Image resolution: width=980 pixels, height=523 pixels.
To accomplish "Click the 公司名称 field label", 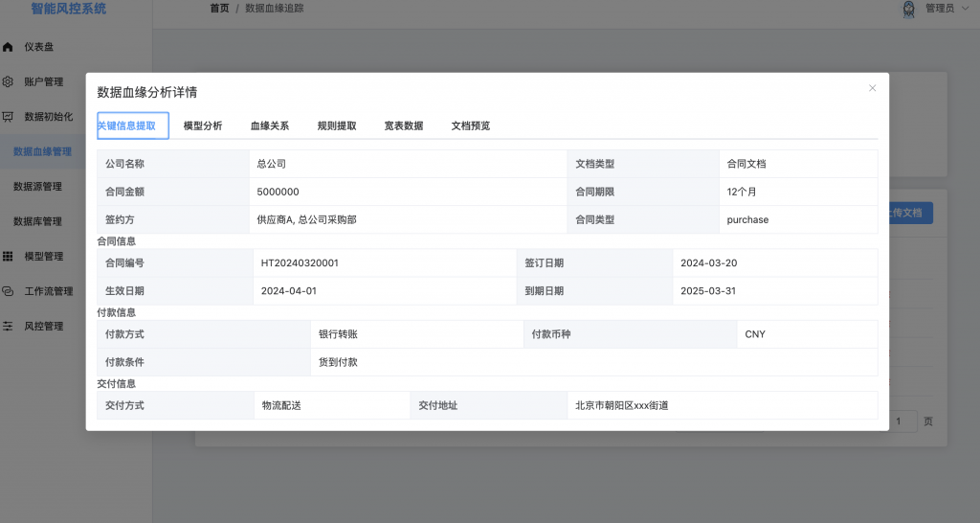I will pyautogui.click(x=124, y=164).
